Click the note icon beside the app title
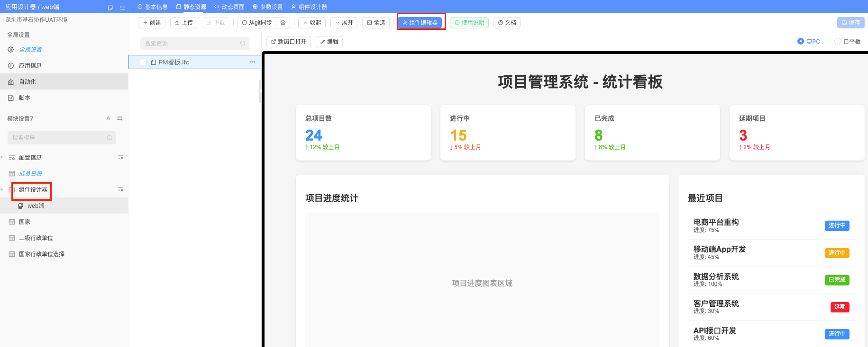 point(110,7)
